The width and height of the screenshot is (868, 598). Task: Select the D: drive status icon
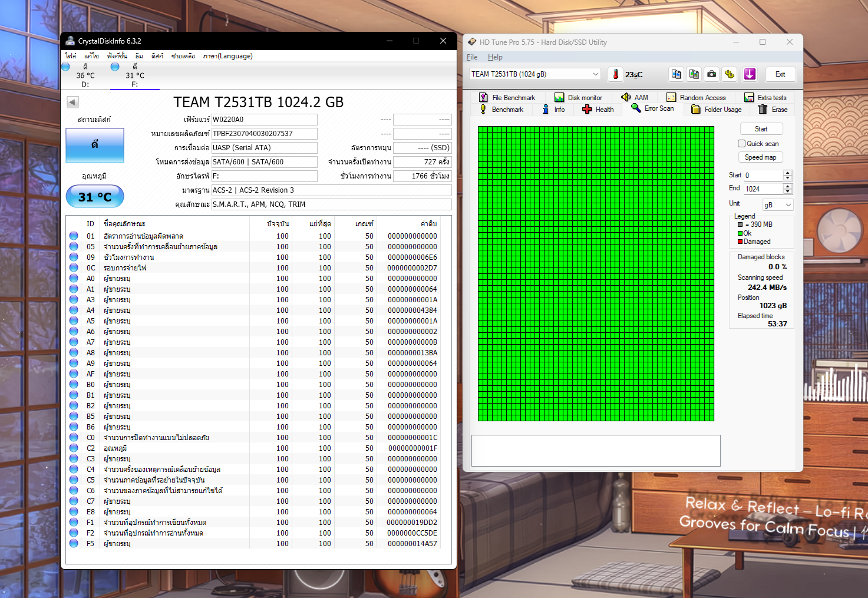pos(66,67)
